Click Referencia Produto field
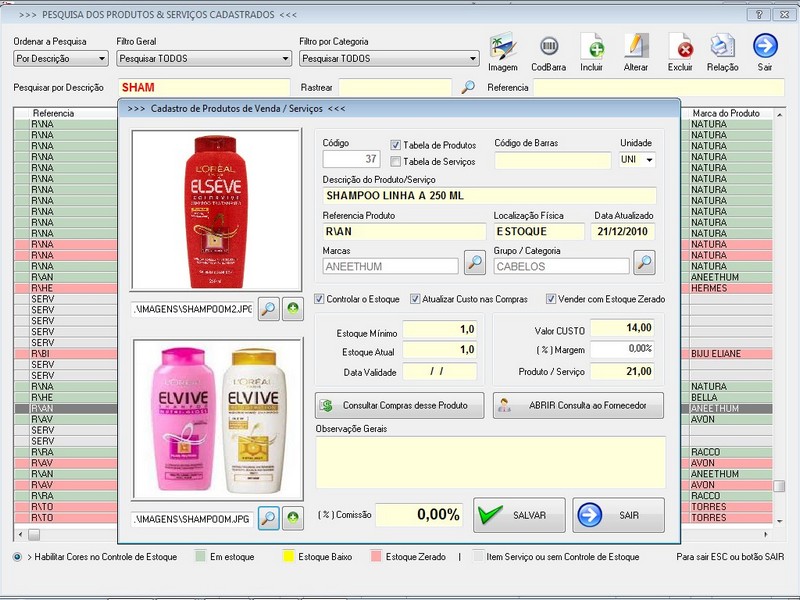This screenshot has width=800, height=600. pyautogui.click(x=404, y=231)
